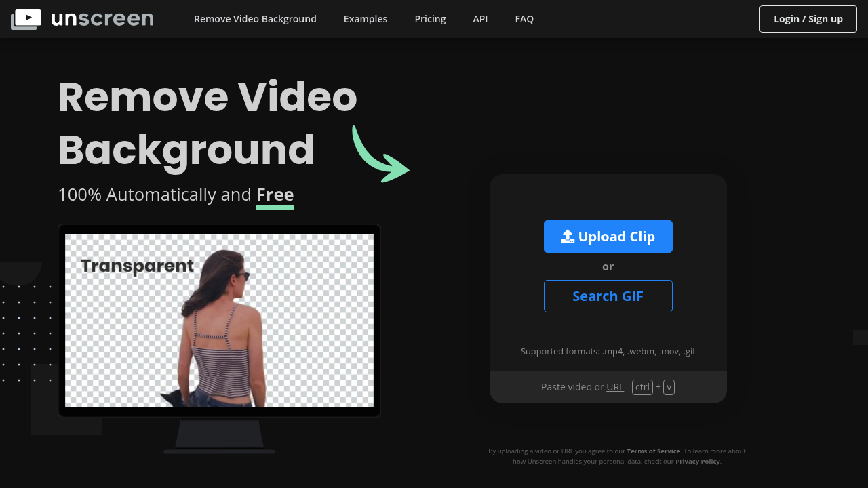Image resolution: width=868 pixels, height=488 pixels.
Task: Open the Search GIF dialog
Action: [x=608, y=296]
